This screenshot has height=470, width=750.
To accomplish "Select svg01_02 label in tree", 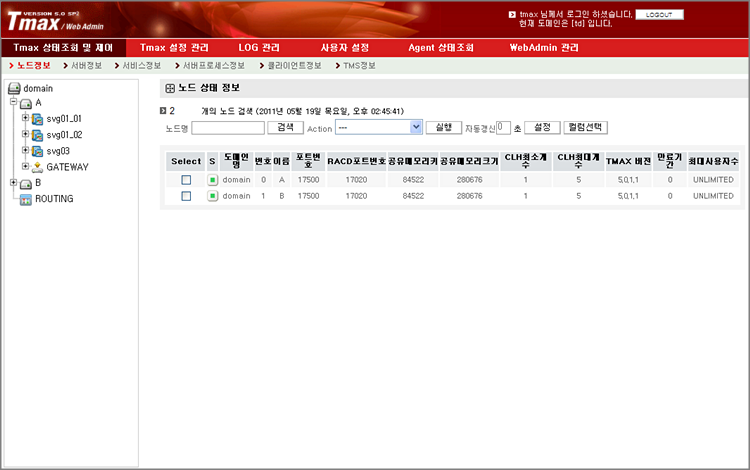I will click(64, 135).
